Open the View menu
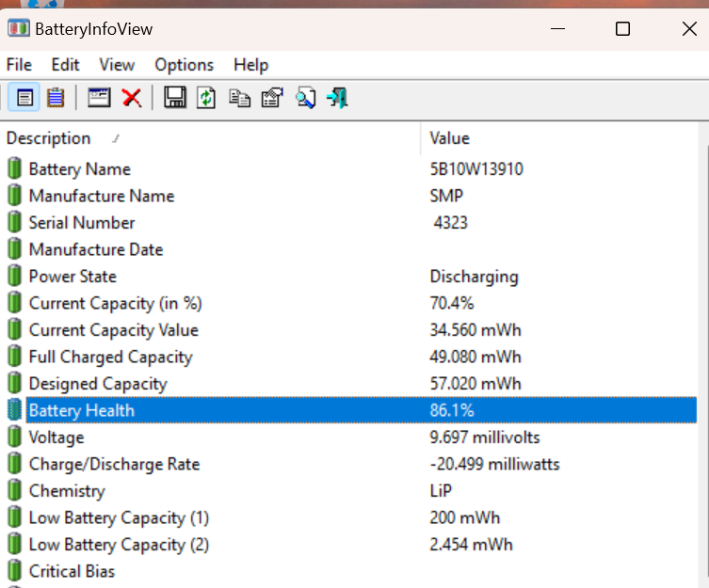This screenshot has width=709, height=588. coord(117,65)
